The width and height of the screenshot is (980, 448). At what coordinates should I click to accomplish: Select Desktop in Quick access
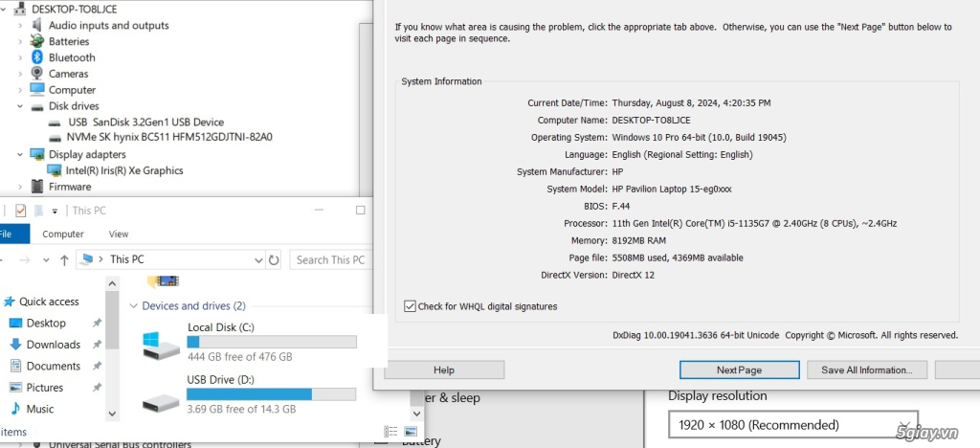pos(46,323)
